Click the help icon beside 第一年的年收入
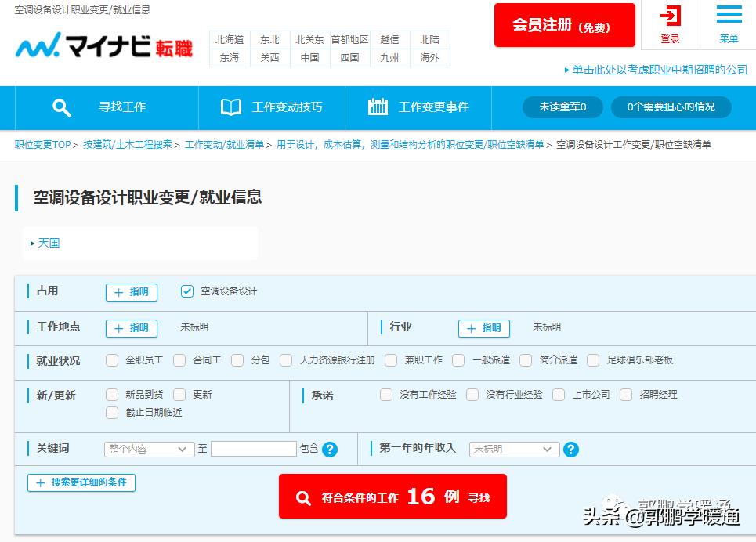This screenshot has height=542, width=756. (571, 449)
